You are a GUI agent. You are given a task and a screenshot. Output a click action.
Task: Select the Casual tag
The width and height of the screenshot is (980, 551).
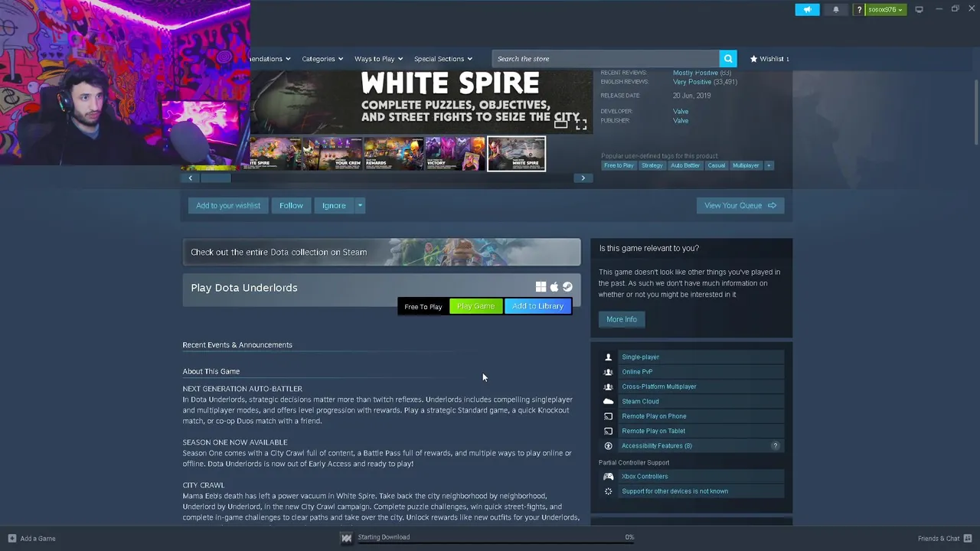[717, 165]
